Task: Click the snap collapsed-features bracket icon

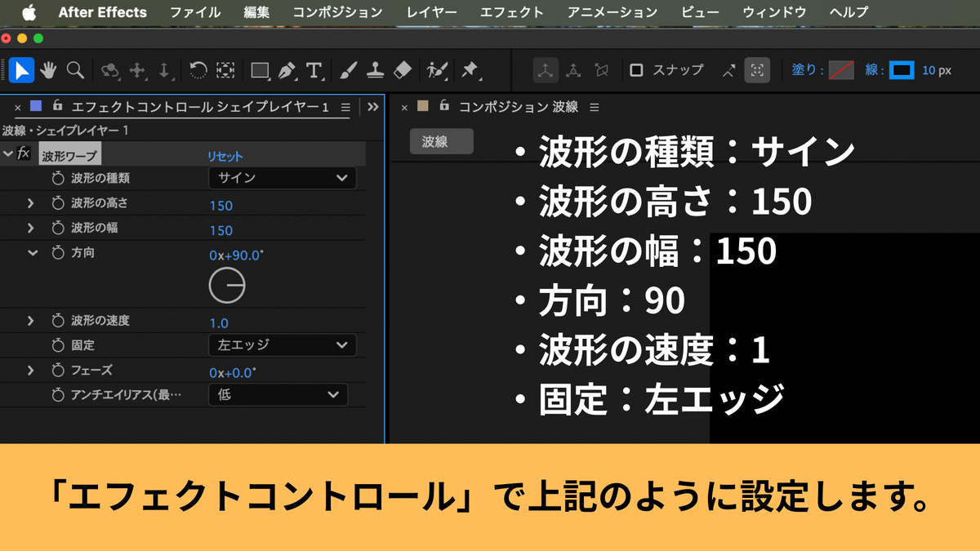Action: click(757, 70)
